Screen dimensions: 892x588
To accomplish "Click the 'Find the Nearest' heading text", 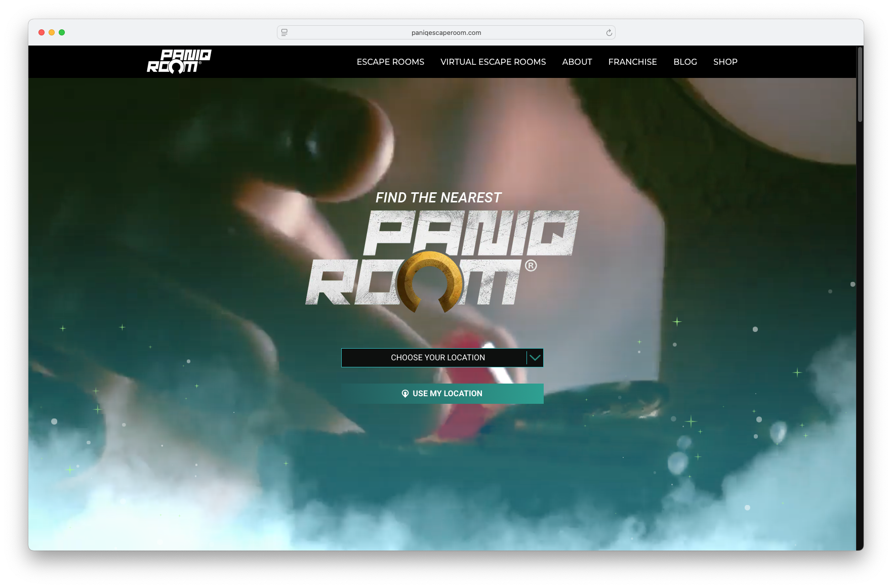I will point(438,197).
